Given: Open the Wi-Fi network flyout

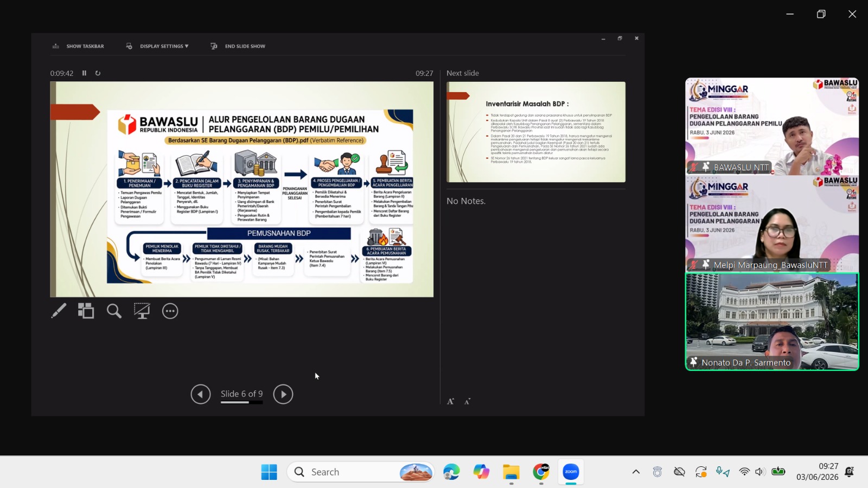Looking at the screenshot, I should tap(744, 472).
